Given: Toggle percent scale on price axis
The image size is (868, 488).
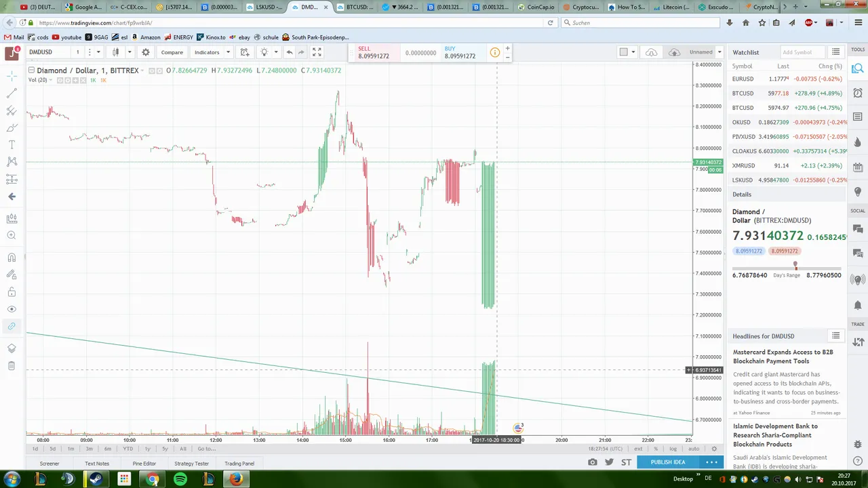Looking at the screenshot, I should [x=656, y=449].
